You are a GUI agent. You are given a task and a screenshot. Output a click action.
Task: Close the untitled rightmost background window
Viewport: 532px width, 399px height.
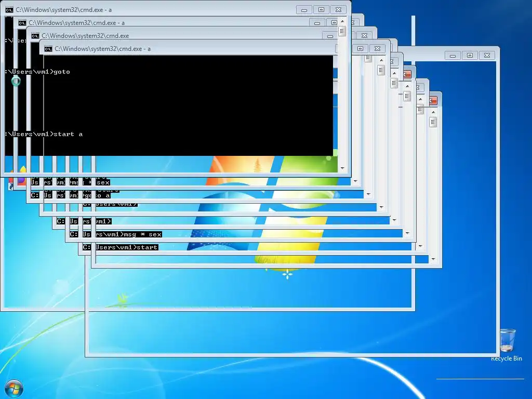[x=487, y=55]
